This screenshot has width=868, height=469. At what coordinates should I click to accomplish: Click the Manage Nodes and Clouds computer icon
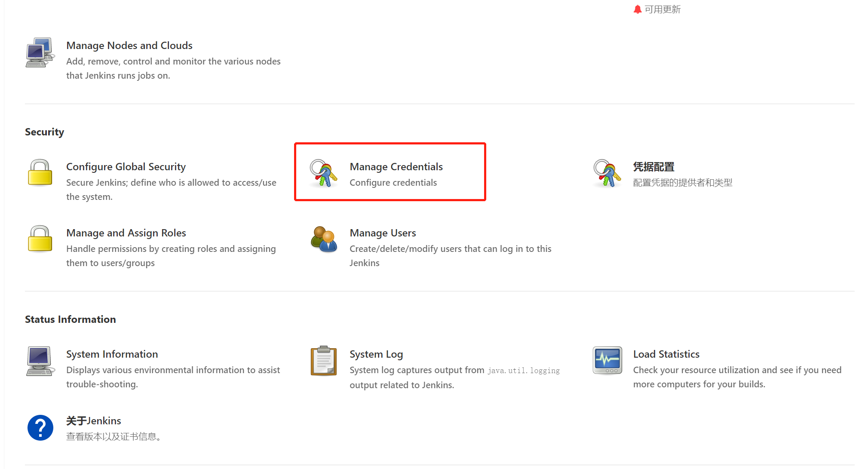click(x=40, y=52)
